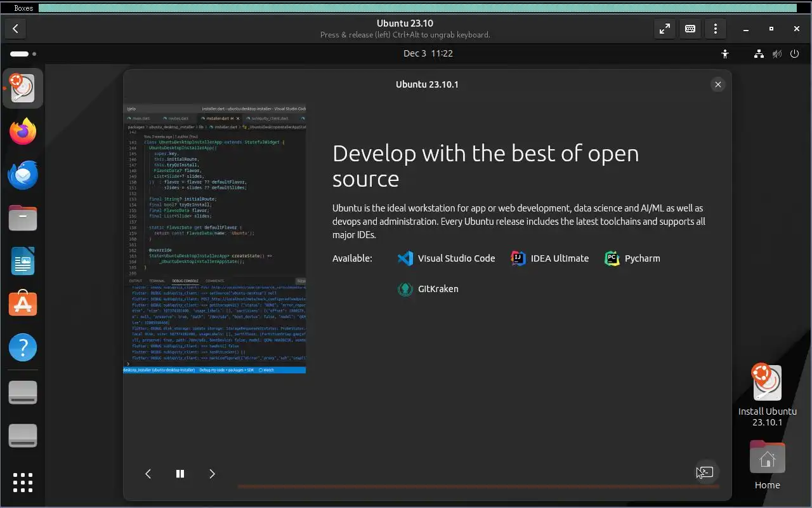Screen dimensions: 812x508
Task: Click the network status icon
Action: [x=759, y=54]
